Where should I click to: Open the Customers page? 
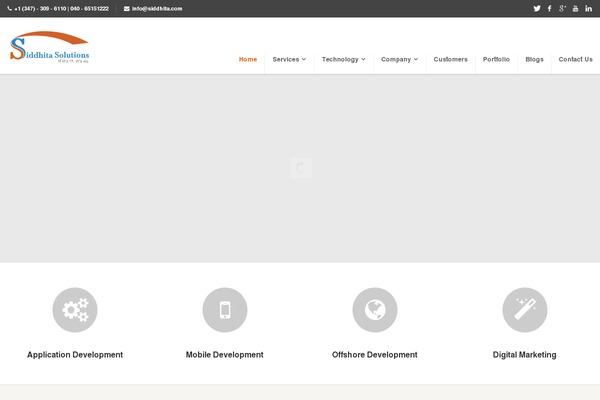pos(451,59)
